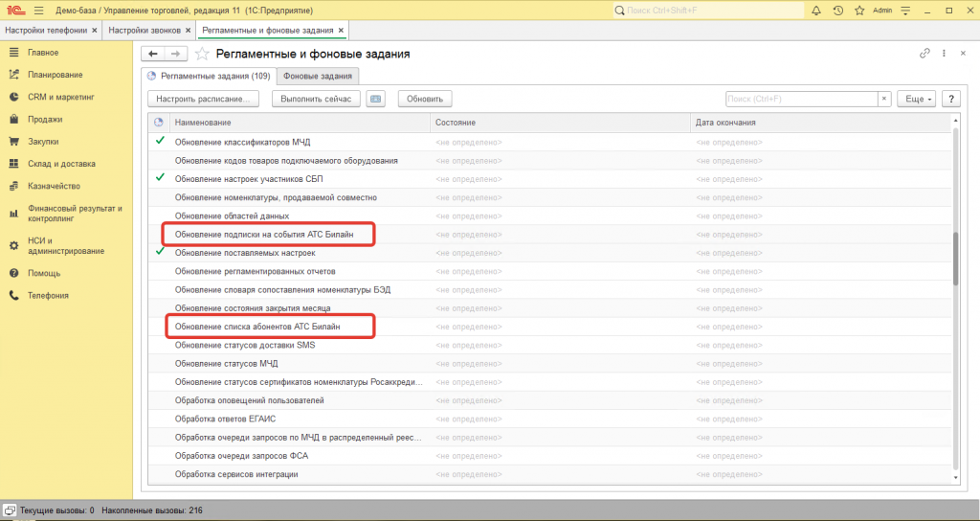Click the Финансовый результат bar chart icon

coord(13,214)
